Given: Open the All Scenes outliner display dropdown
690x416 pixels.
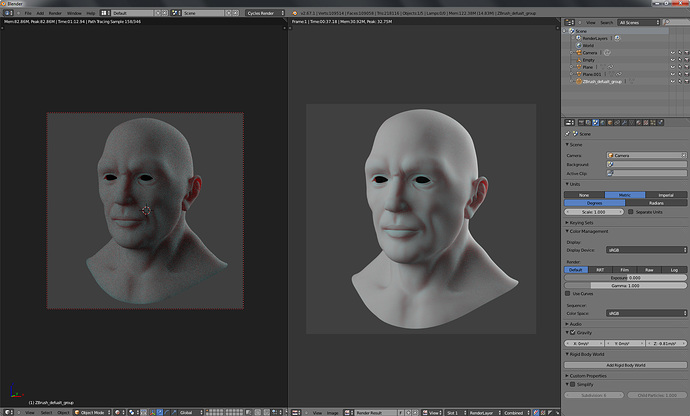Looking at the screenshot, I should (639, 22).
